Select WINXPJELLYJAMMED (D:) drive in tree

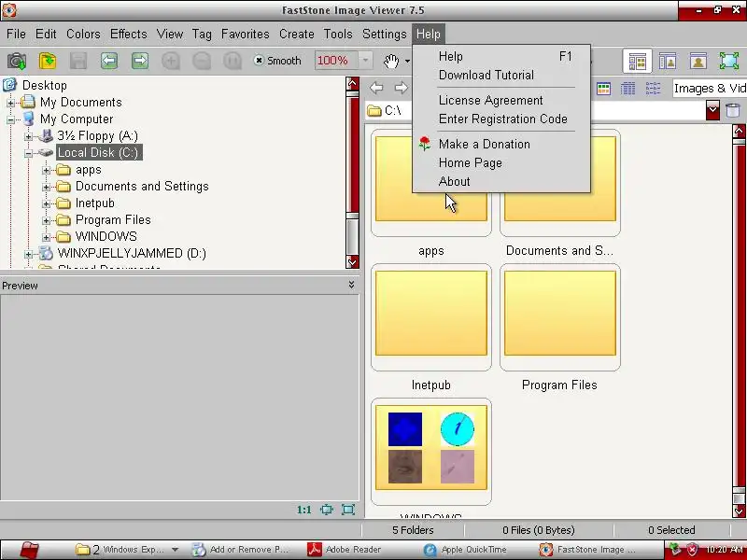[132, 253]
